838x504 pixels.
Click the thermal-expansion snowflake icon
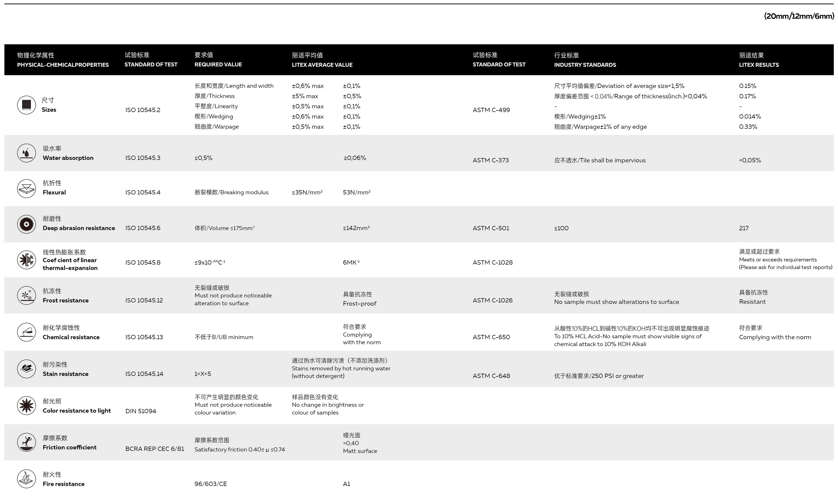point(27,260)
